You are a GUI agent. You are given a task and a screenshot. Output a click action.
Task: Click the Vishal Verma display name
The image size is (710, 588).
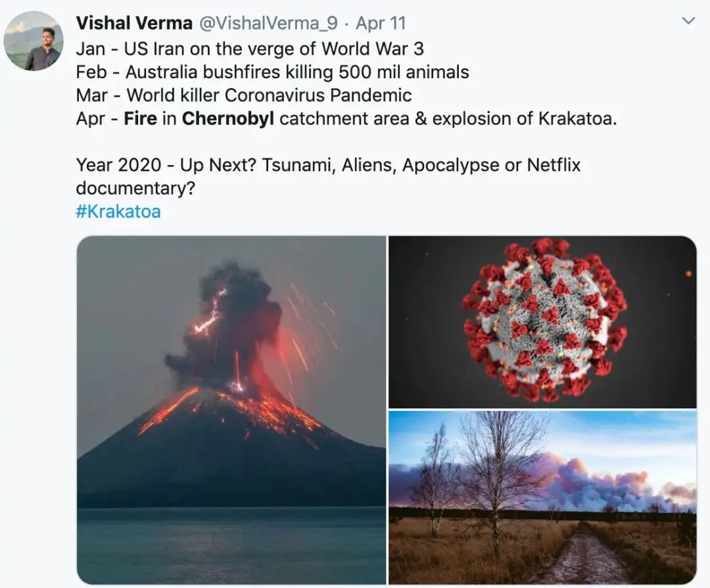134,24
